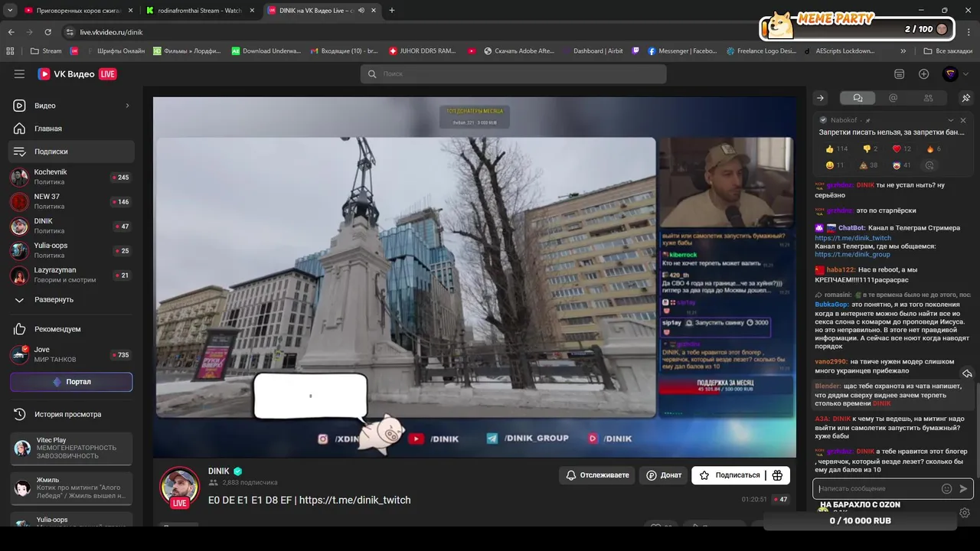Click the Донат button

(x=664, y=475)
